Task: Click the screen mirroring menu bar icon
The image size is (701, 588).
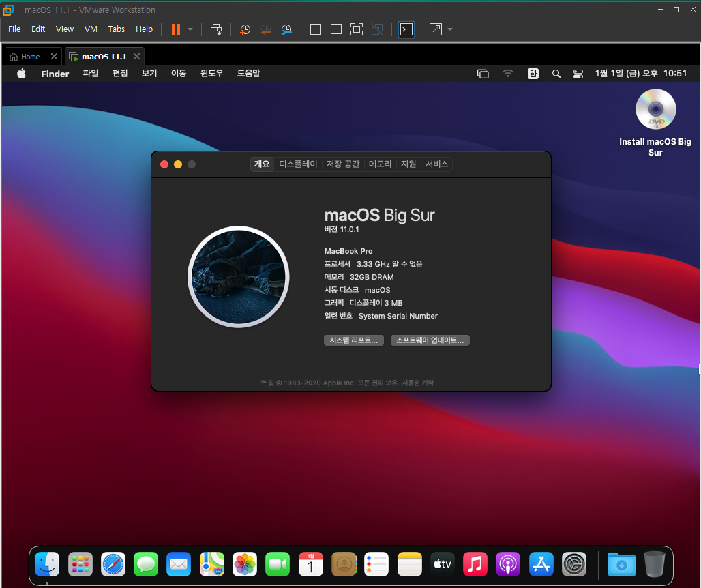Action: click(x=483, y=74)
